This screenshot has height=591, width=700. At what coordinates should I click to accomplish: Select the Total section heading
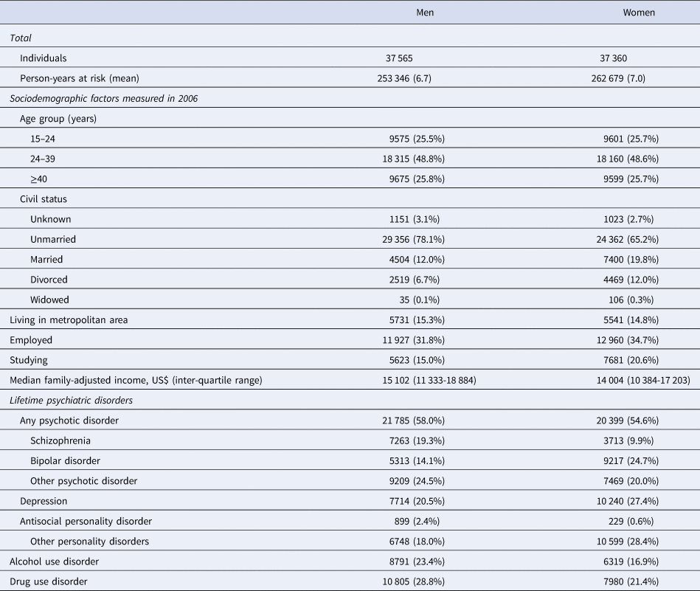click(21, 35)
